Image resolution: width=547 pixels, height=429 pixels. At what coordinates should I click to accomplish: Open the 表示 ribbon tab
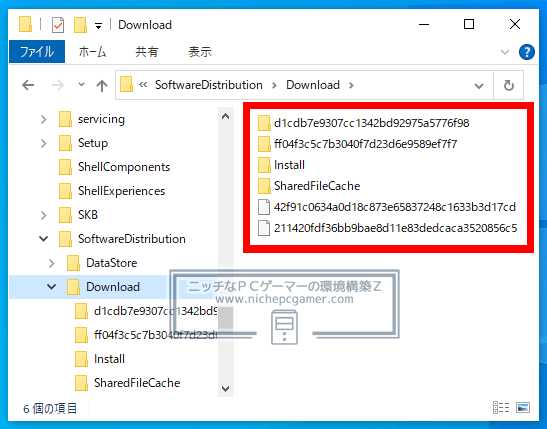200,52
